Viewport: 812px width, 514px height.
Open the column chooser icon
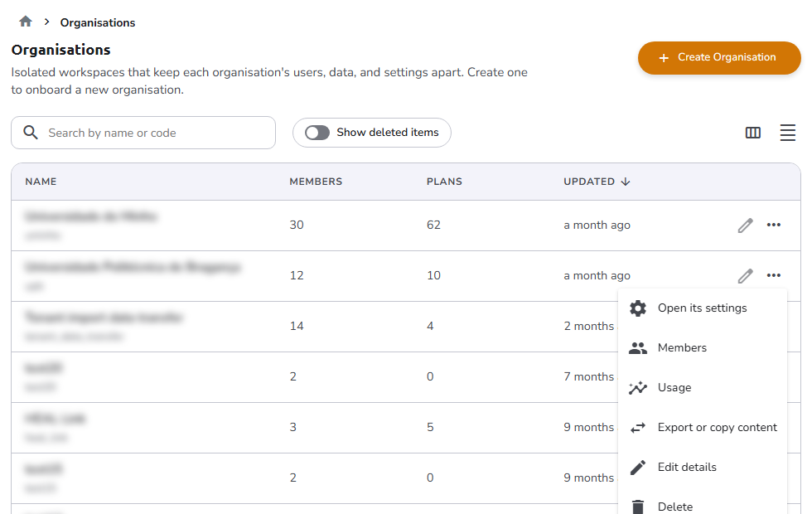click(x=752, y=133)
